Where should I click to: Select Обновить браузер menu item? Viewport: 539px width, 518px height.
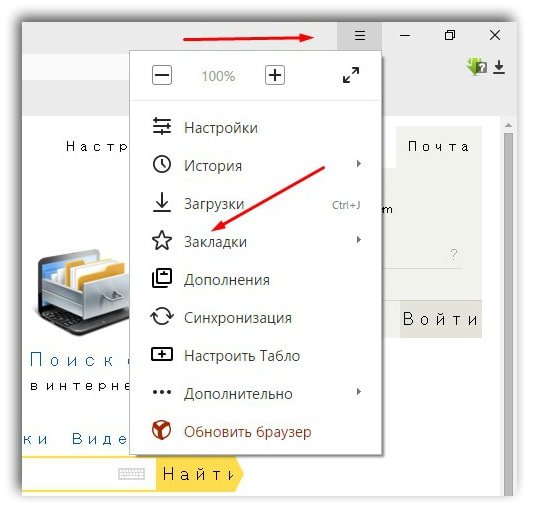(256, 432)
